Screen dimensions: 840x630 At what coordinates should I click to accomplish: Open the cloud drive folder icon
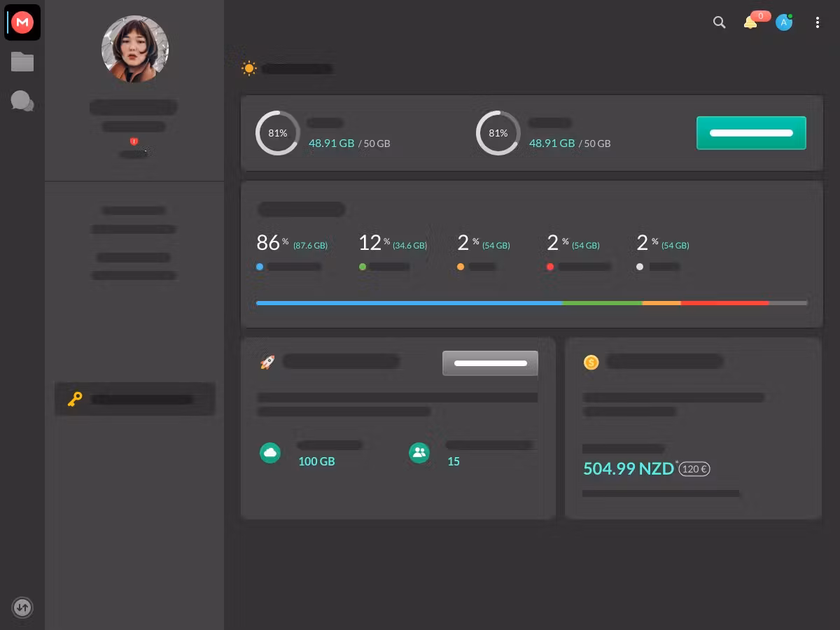(22, 62)
